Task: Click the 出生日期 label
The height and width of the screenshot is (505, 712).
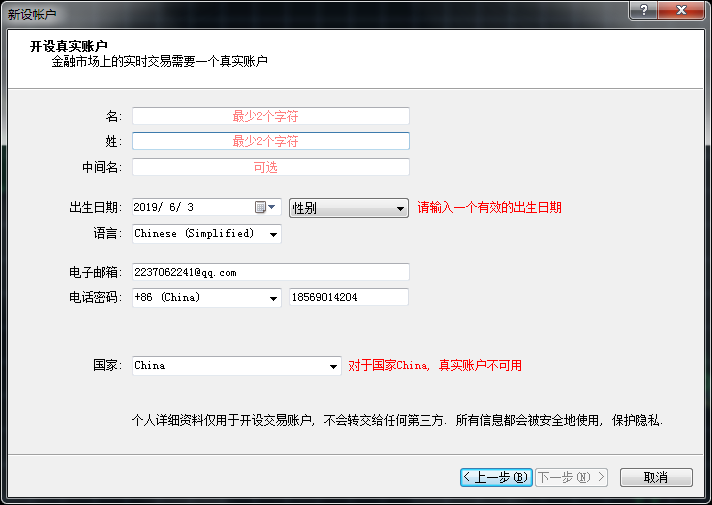Action: coord(95,208)
